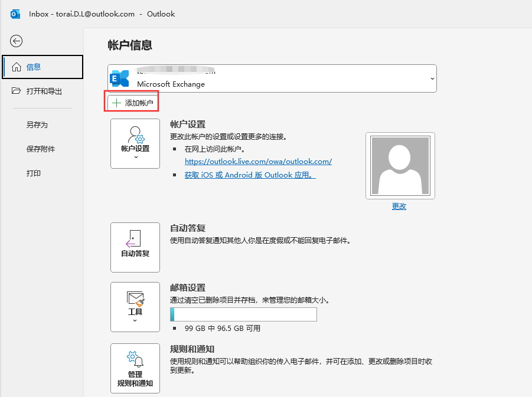
Task: Open the outlook.live.com/owa link
Action: pyautogui.click(x=258, y=162)
